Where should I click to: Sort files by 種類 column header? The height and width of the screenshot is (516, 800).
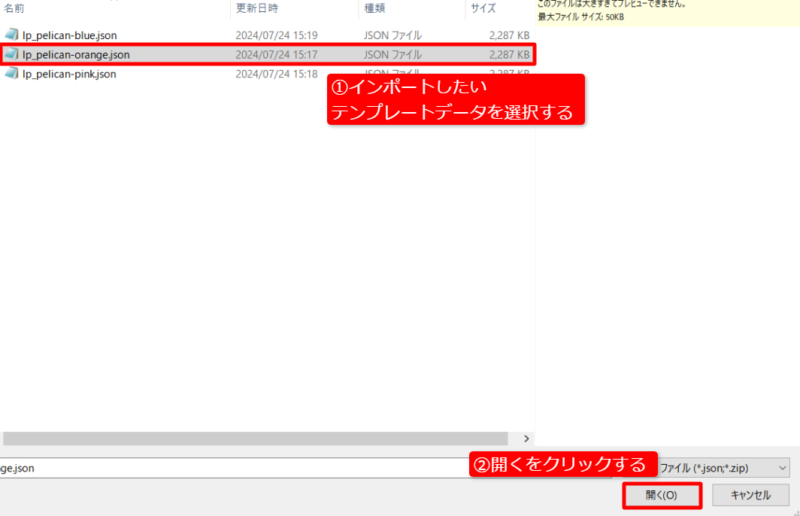coord(376,8)
